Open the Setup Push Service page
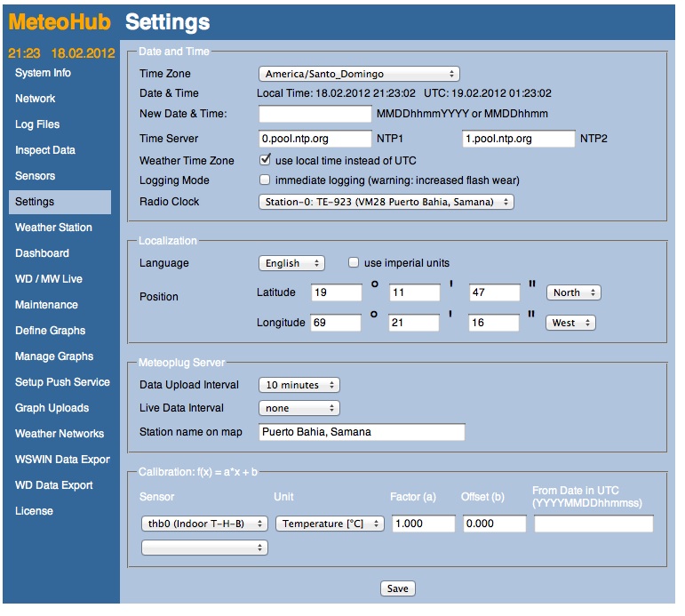This screenshot has width=685, height=616. (62, 382)
